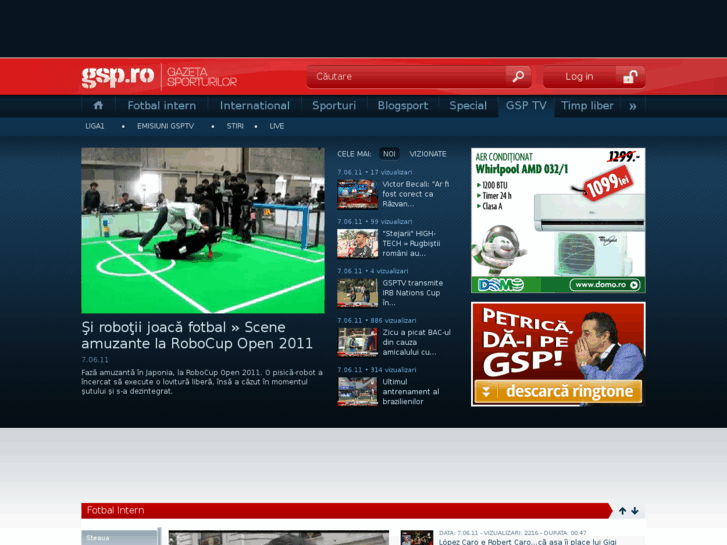Play the RoboCup robot football video
The height and width of the screenshot is (545, 727).
pyautogui.click(x=203, y=231)
